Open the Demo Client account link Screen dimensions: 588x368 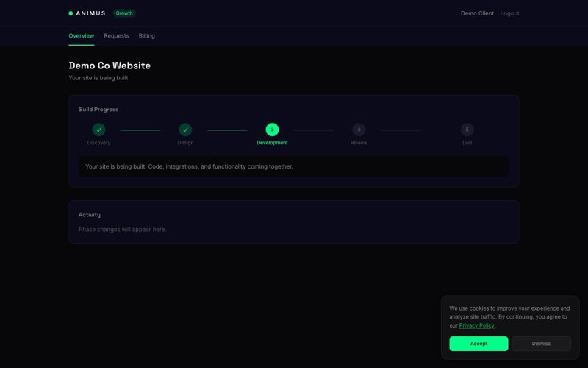[477, 13]
